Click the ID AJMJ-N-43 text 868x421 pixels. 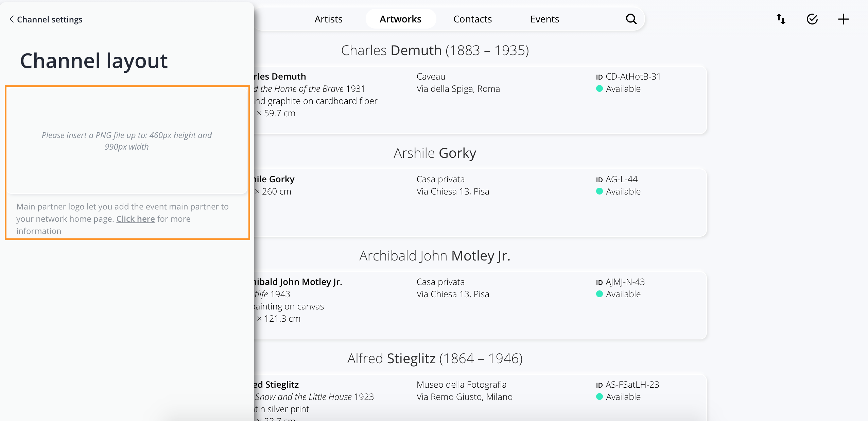click(620, 282)
